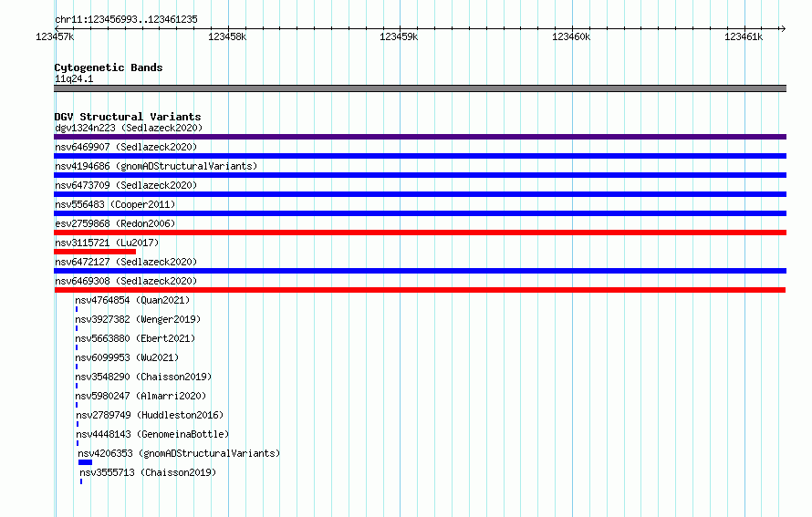Click the 123461k ruler tick label
This screenshot has height=517, width=812.
(744, 36)
